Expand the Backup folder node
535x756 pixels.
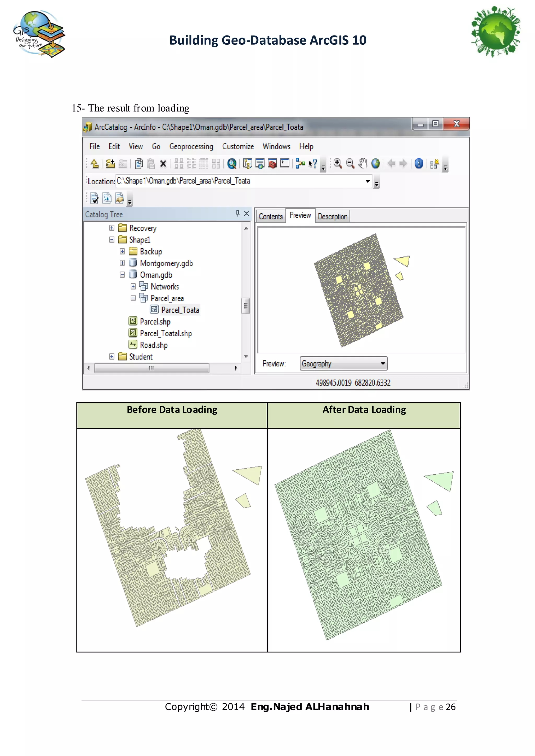coord(123,251)
